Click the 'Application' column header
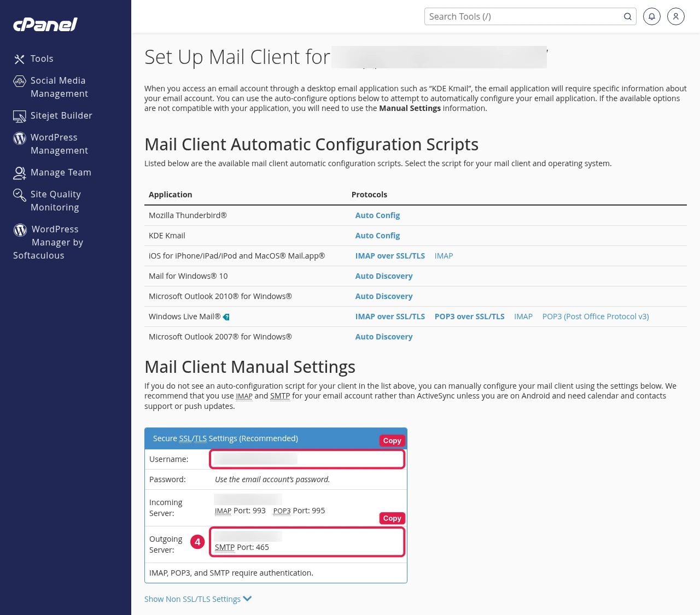Viewport: 700px width, 615px height. (171, 195)
